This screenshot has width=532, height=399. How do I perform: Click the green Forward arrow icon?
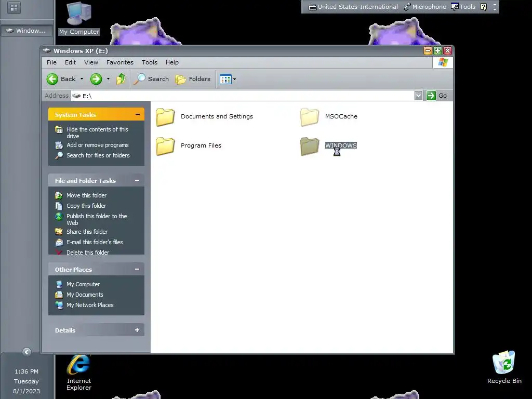coord(96,79)
